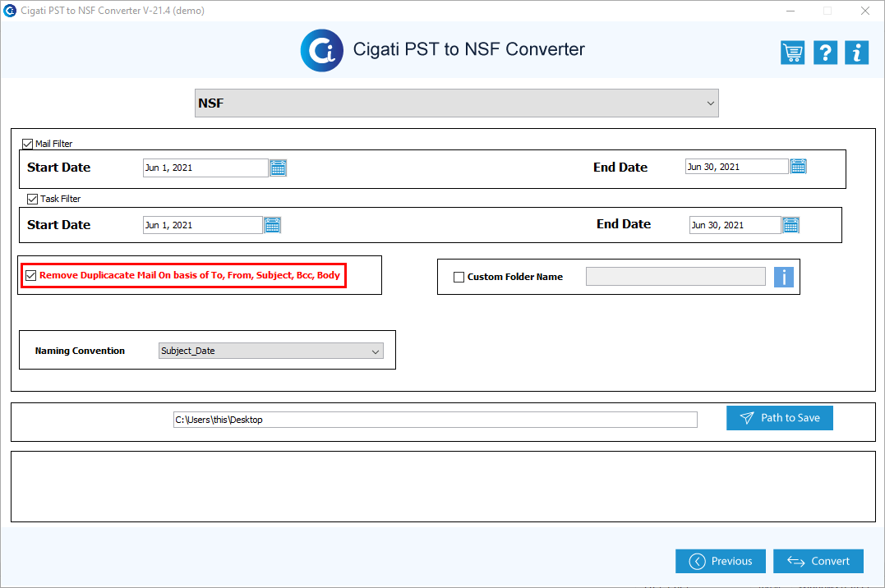Click Mail Filter End Date field Jun 30, 2021
The height and width of the screenshot is (588, 885).
point(736,167)
